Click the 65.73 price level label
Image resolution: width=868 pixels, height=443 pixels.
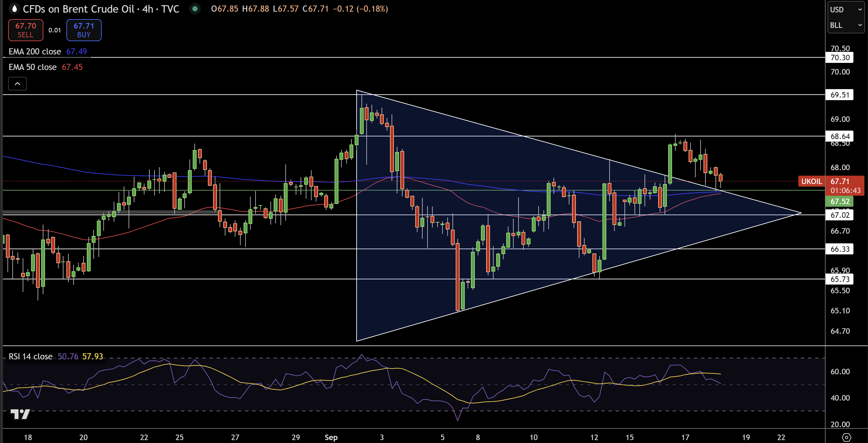pyautogui.click(x=840, y=279)
